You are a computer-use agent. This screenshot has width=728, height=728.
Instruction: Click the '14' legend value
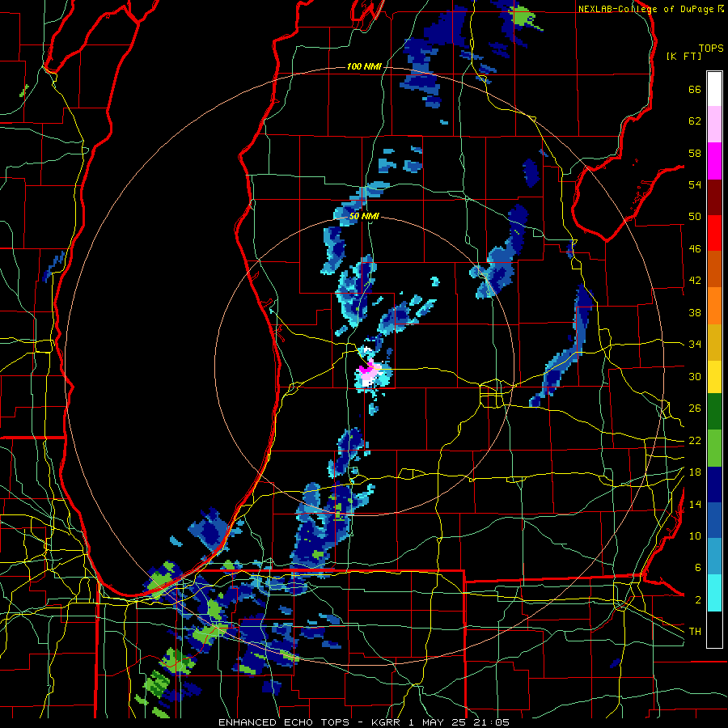pyautogui.click(x=695, y=505)
